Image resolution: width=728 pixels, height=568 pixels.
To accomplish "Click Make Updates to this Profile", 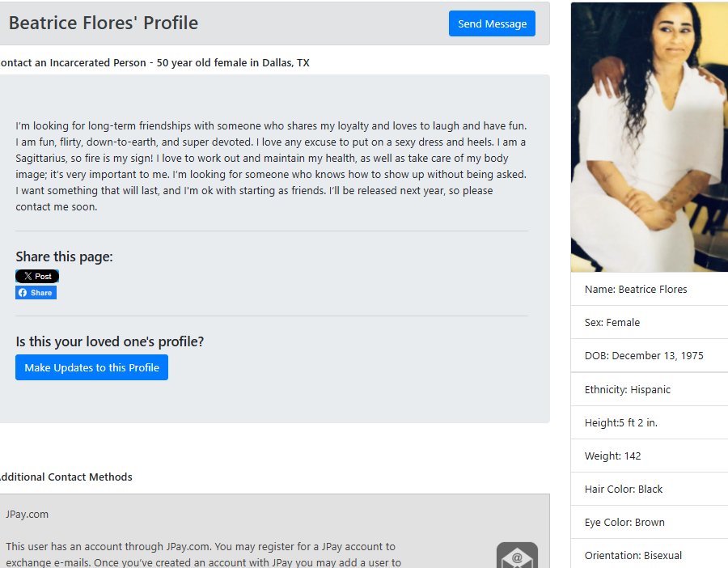I will pyautogui.click(x=91, y=367).
